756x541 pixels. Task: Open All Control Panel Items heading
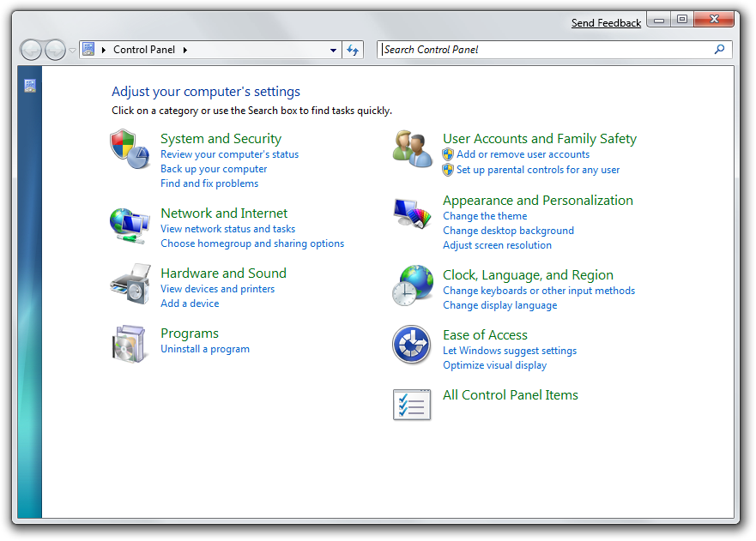pos(510,395)
